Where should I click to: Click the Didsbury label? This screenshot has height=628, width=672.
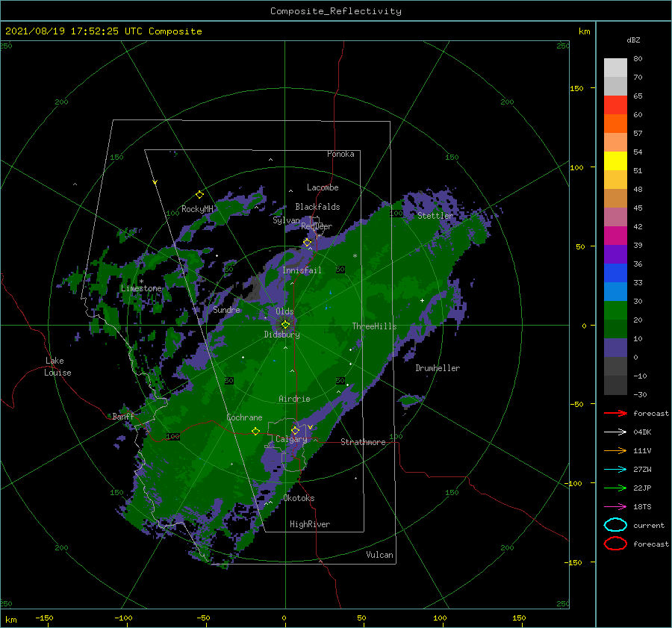(x=281, y=335)
